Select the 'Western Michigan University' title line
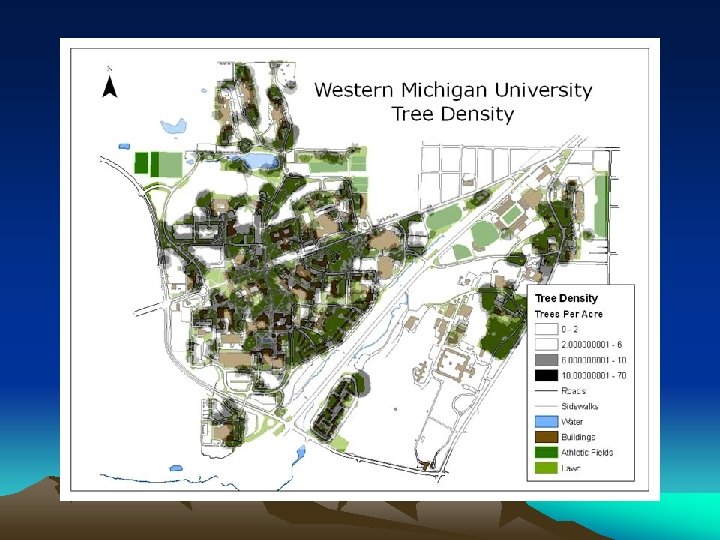Image resolution: width=720 pixels, height=540 pixels. tap(453, 90)
